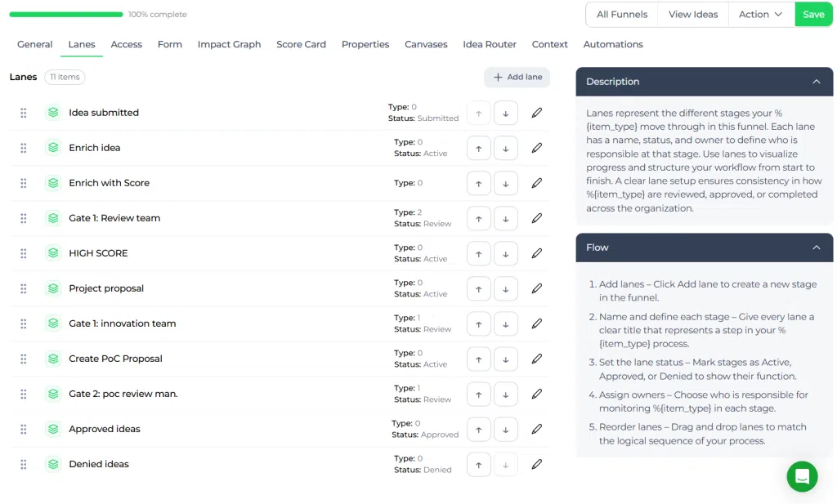Edit the Idea submitted lane with pencil icon

coord(536,113)
